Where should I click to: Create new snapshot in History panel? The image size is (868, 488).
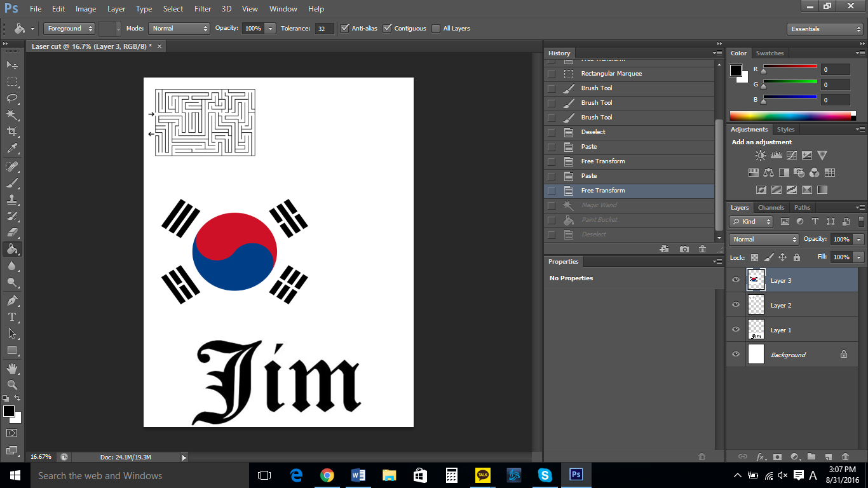tap(684, 249)
